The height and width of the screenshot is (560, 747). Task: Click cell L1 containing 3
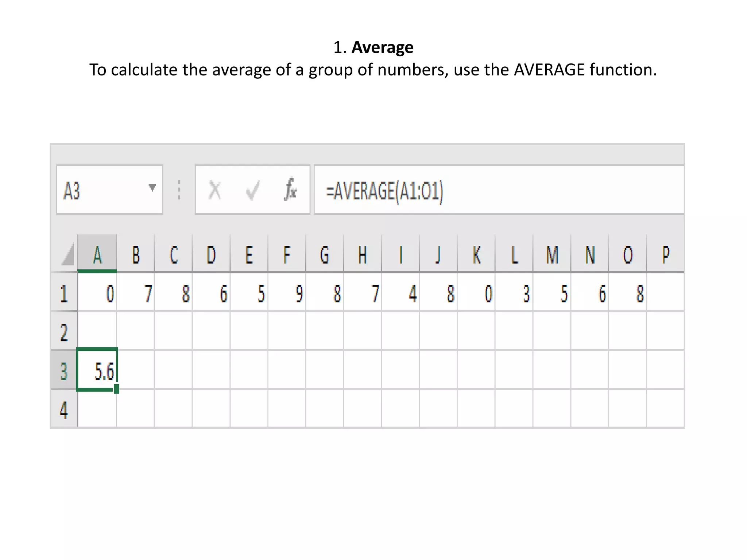coord(514,293)
